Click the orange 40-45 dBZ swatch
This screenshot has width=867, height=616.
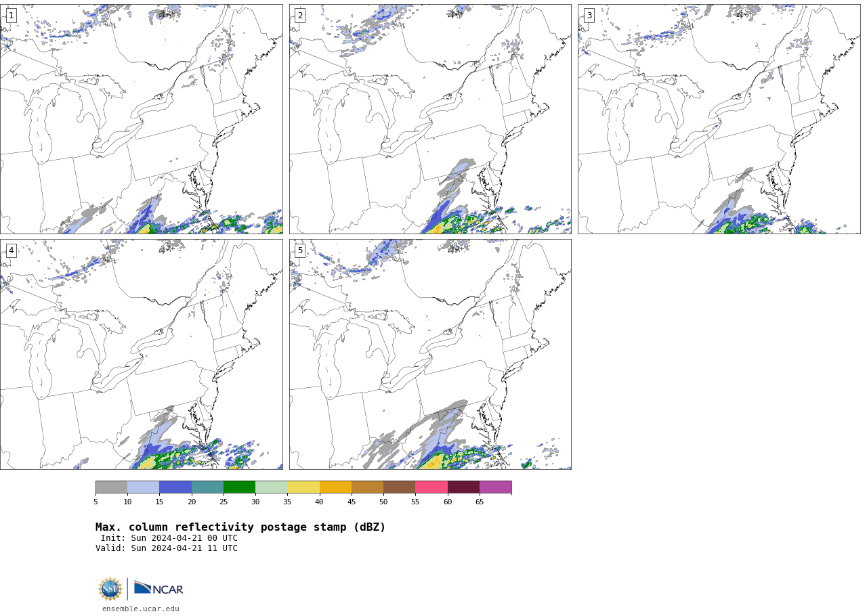(x=335, y=487)
